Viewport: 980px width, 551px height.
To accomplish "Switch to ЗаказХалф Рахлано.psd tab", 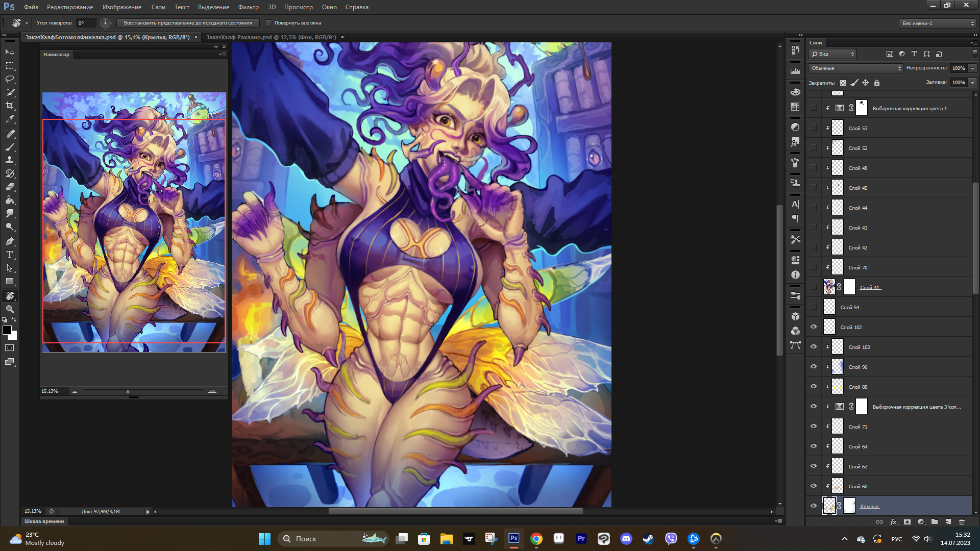I will (271, 37).
